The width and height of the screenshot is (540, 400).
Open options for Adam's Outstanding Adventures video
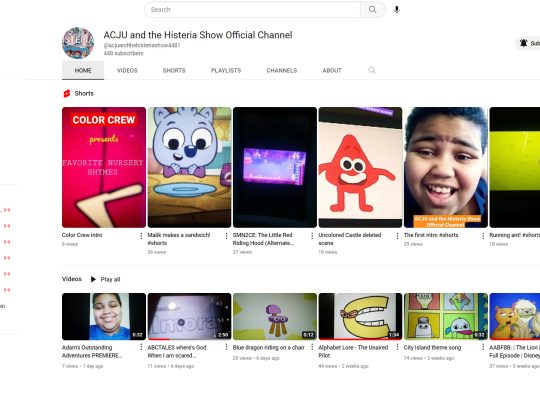coord(141,347)
